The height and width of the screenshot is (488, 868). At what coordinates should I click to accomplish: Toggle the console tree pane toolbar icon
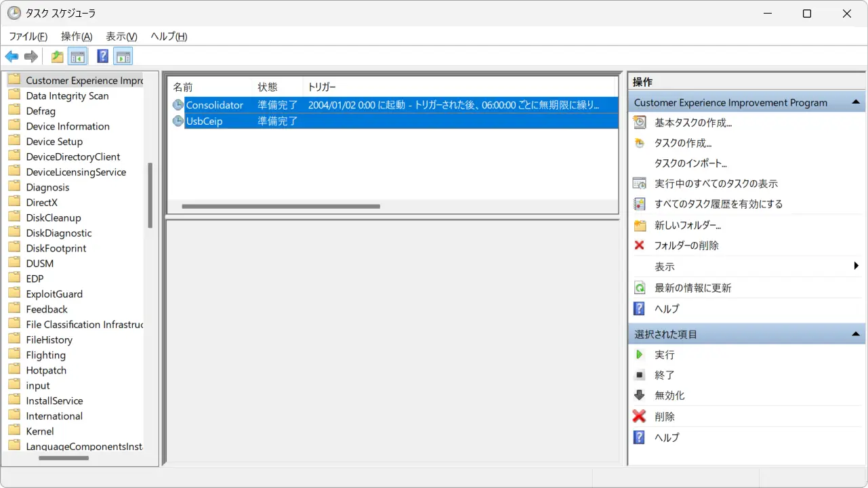(77, 56)
